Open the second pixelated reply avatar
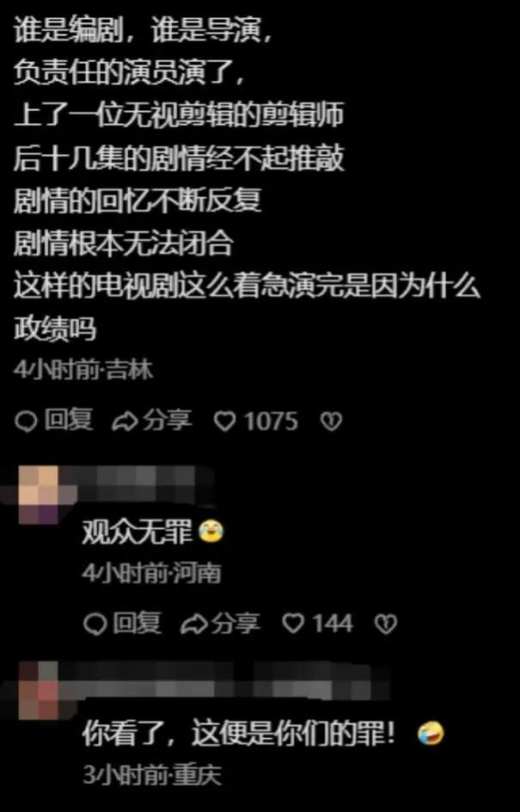Image resolution: width=520 pixels, height=812 pixels. [x=40, y=691]
